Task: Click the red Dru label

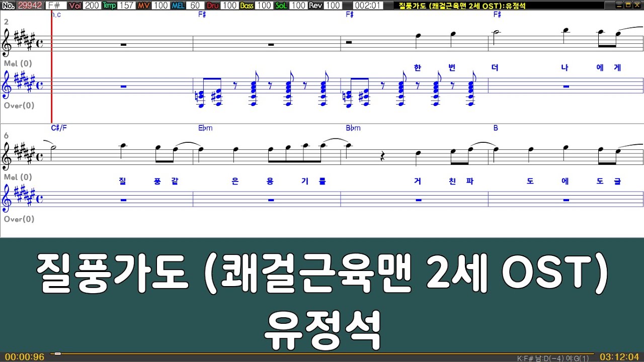Action: (213, 6)
